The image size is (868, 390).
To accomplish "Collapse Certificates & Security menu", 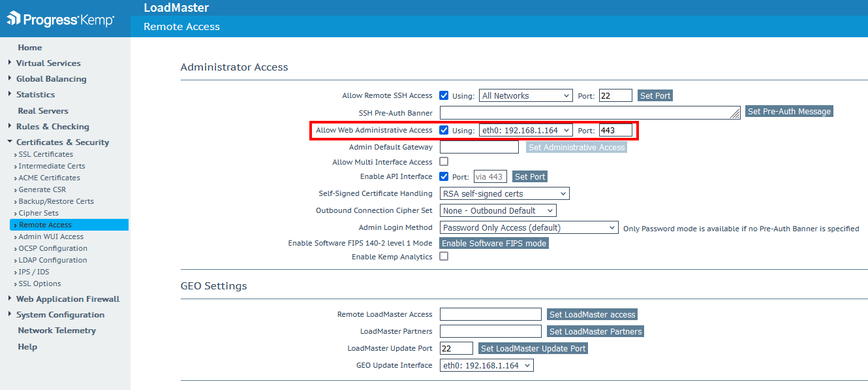I will pyautogui.click(x=63, y=142).
